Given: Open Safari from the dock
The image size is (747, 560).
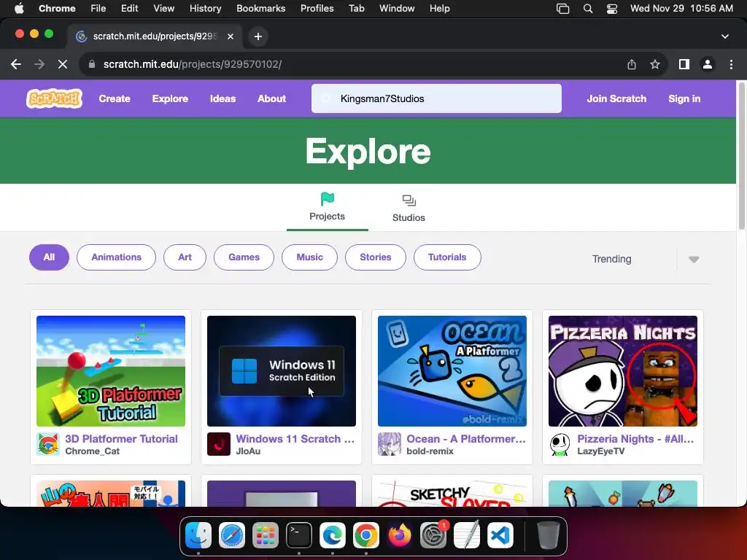Looking at the screenshot, I should pos(232,535).
